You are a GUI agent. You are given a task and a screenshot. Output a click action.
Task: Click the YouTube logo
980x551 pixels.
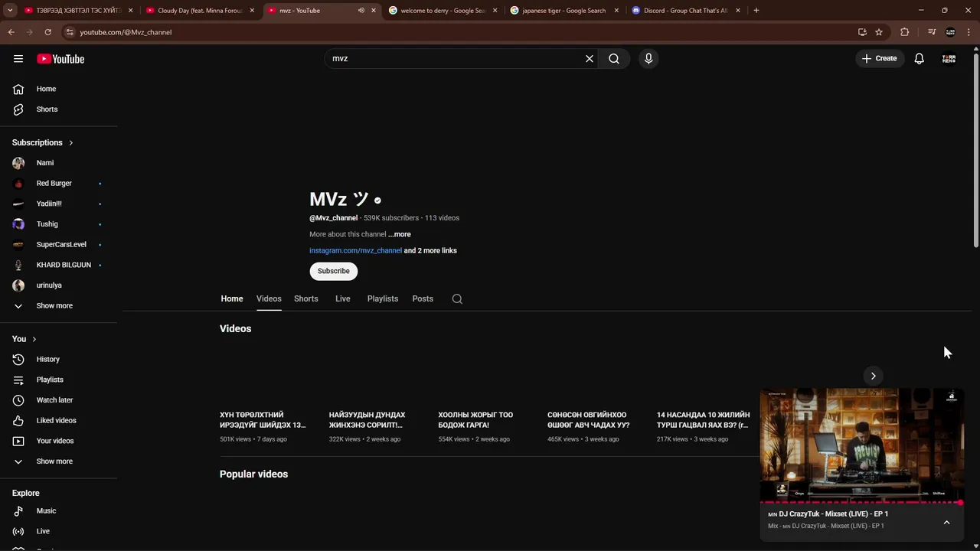(60, 59)
